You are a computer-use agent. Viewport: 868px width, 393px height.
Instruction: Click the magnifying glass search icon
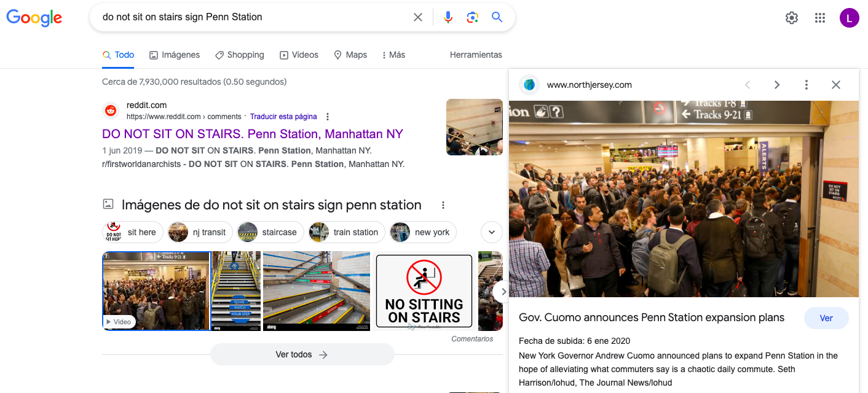(x=497, y=17)
